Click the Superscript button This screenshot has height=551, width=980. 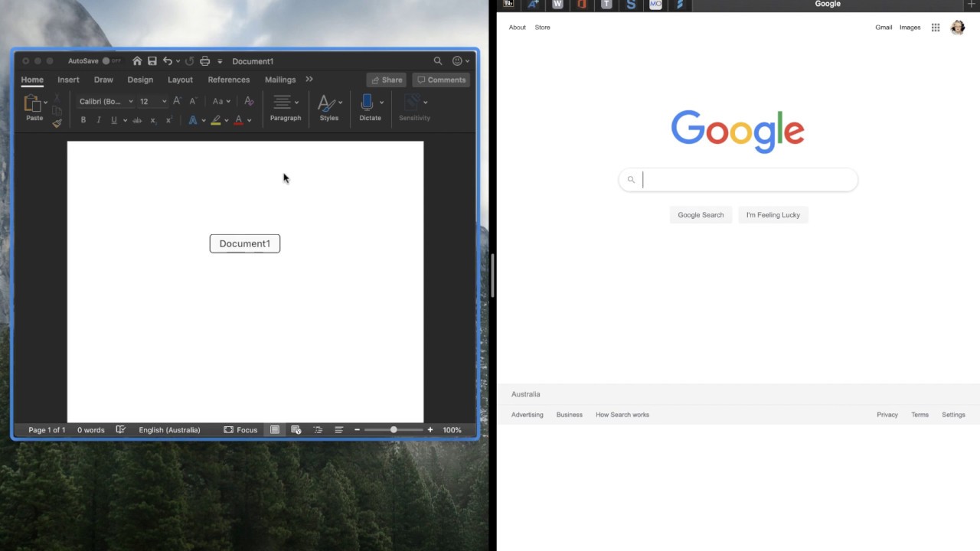tap(169, 120)
